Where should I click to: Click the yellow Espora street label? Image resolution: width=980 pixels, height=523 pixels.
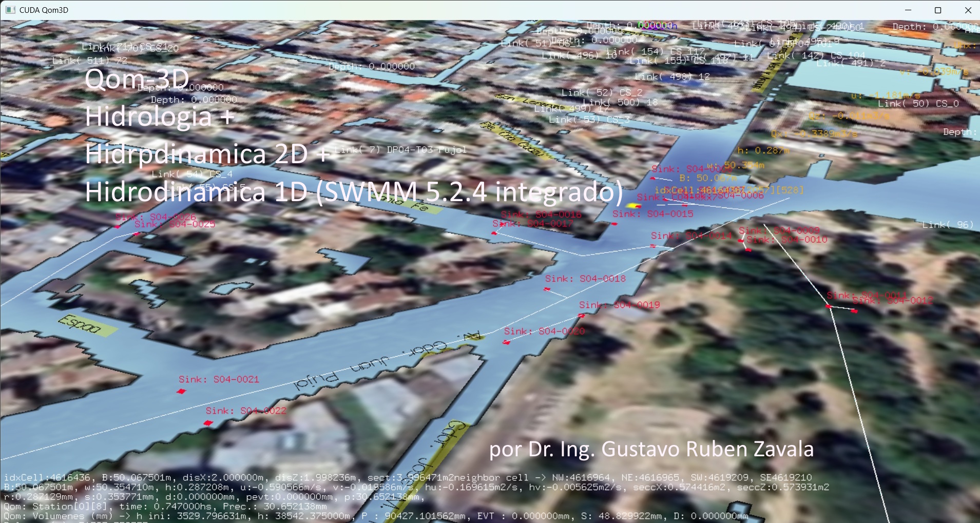coord(80,324)
